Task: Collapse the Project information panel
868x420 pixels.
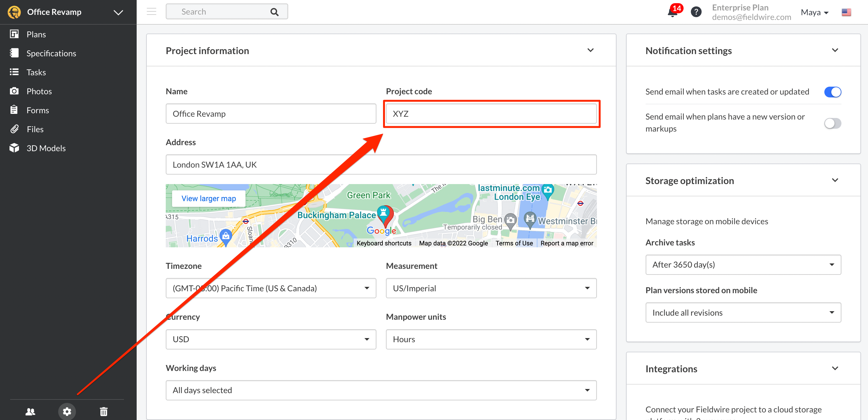Action: [x=590, y=50]
